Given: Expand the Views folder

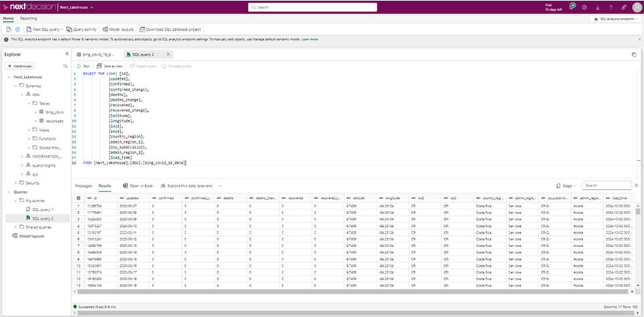Looking at the screenshot, I should click(29, 130).
